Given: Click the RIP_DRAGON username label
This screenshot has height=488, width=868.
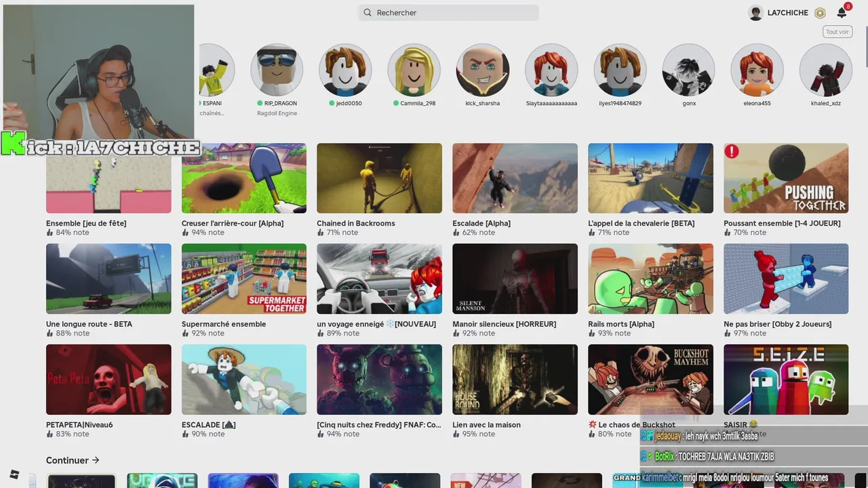Looking at the screenshot, I should click(x=281, y=103).
